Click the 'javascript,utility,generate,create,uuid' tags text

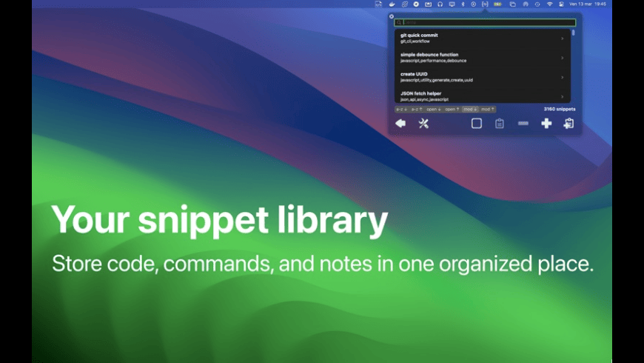pyautogui.click(x=437, y=80)
